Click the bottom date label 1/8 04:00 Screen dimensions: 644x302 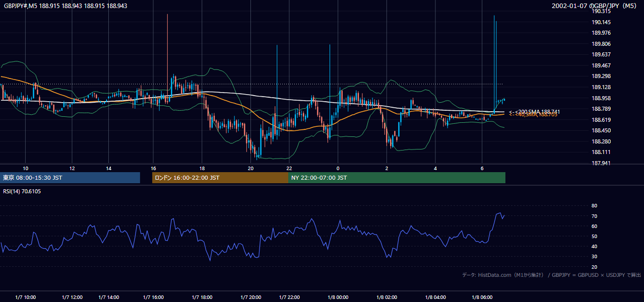[x=435, y=297]
